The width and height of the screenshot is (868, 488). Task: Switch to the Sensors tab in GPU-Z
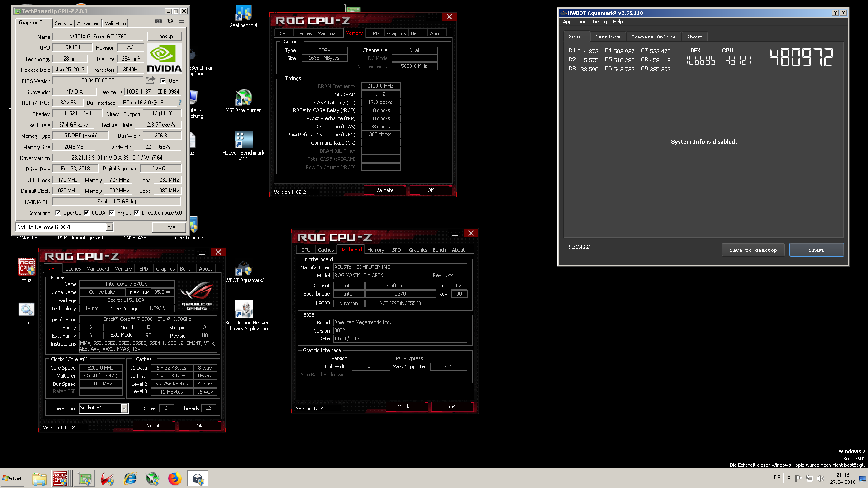point(63,23)
